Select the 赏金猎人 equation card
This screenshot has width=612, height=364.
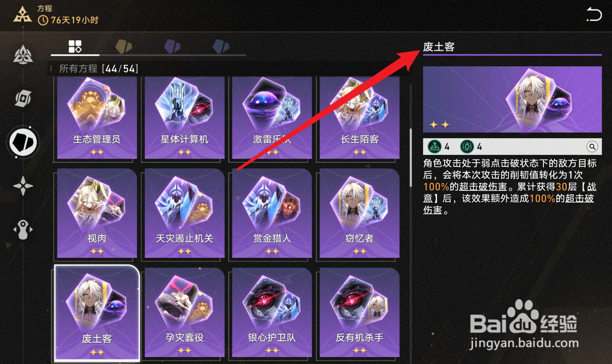click(x=272, y=213)
